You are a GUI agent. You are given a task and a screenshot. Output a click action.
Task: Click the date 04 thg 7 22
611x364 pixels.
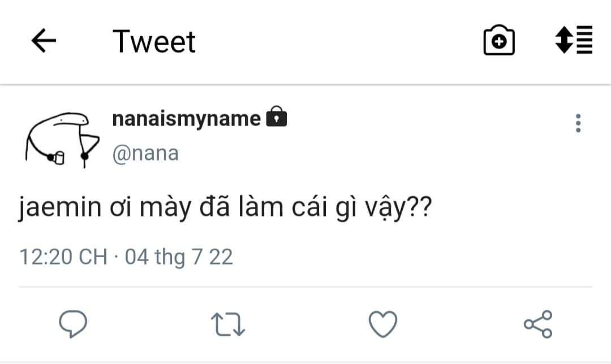pos(179,257)
